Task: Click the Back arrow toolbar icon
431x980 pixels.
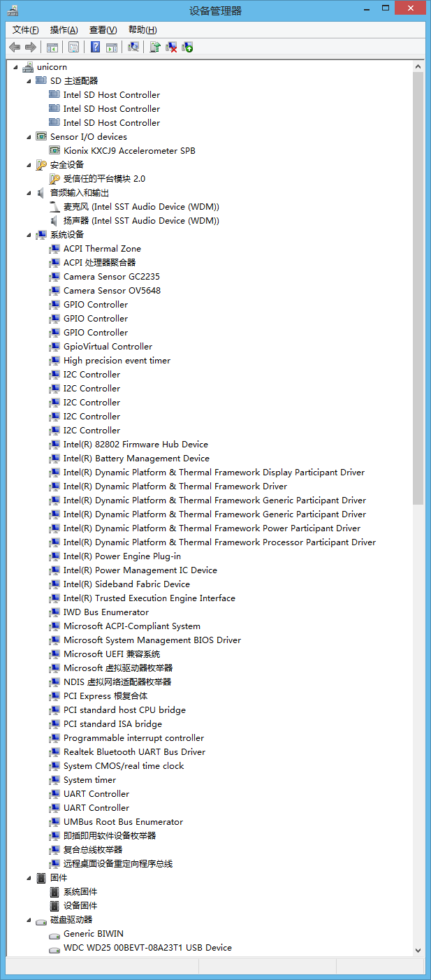Action: [x=14, y=47]
